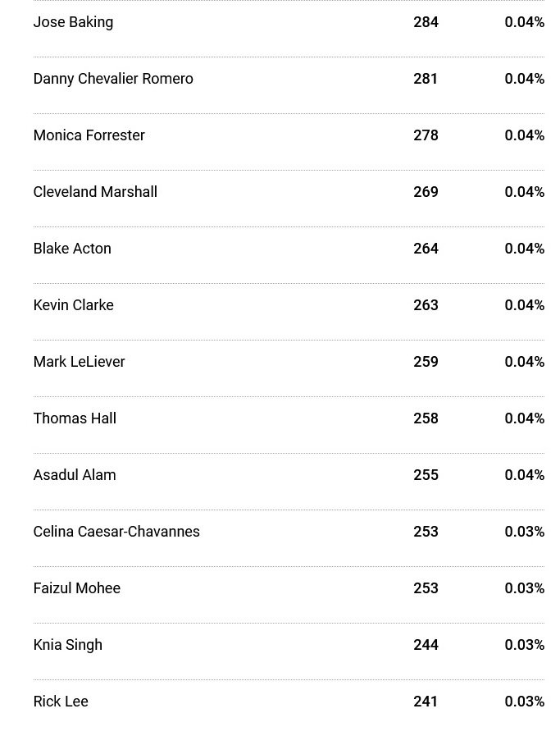
Task: Select the 244 vote count
Action: click(x=426, y=645)
